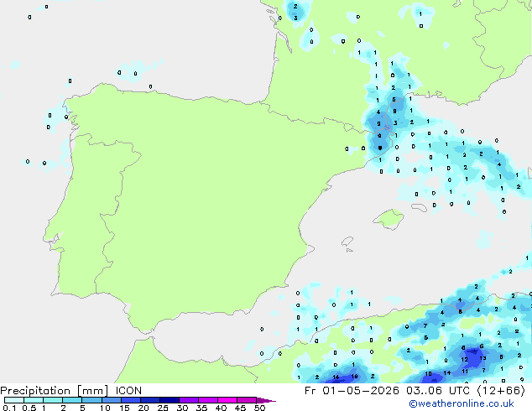Click the '25' legend scale label
The image size is (532, 411).
pyautogui.click(x=163, y=408)
